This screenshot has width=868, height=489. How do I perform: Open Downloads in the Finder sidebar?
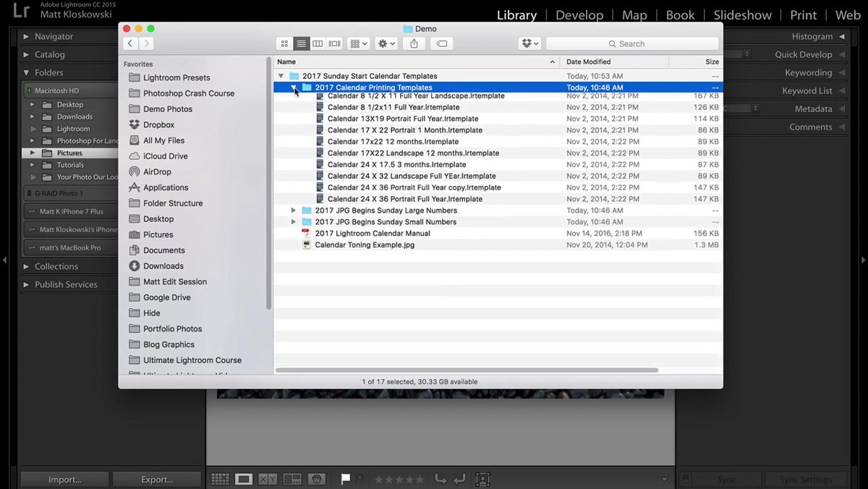[163, 266]
